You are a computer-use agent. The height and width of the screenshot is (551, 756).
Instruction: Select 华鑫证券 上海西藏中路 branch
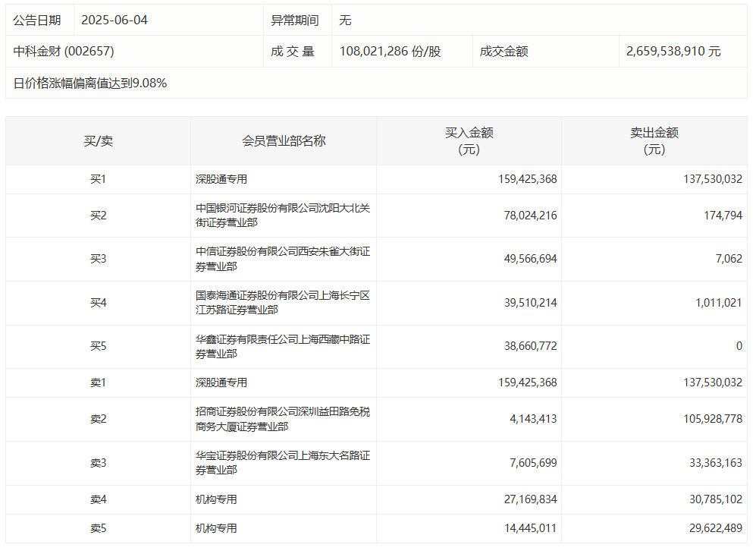click(x=282, y=347)
